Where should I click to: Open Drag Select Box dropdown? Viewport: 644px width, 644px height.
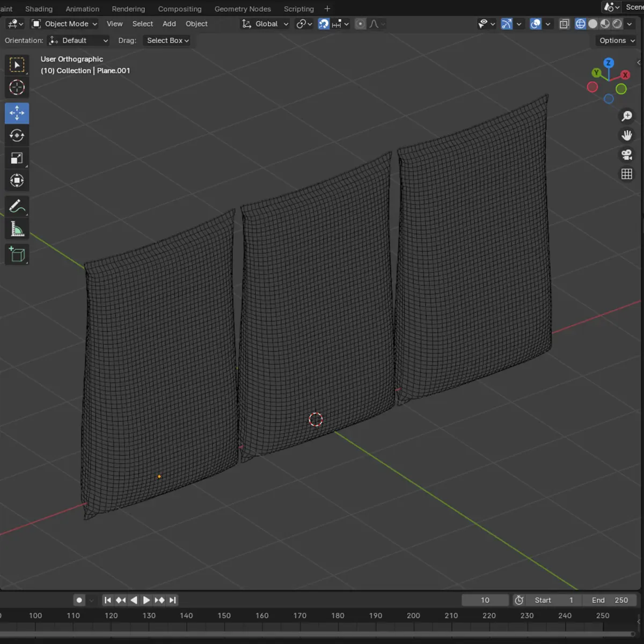coord(167,40)
